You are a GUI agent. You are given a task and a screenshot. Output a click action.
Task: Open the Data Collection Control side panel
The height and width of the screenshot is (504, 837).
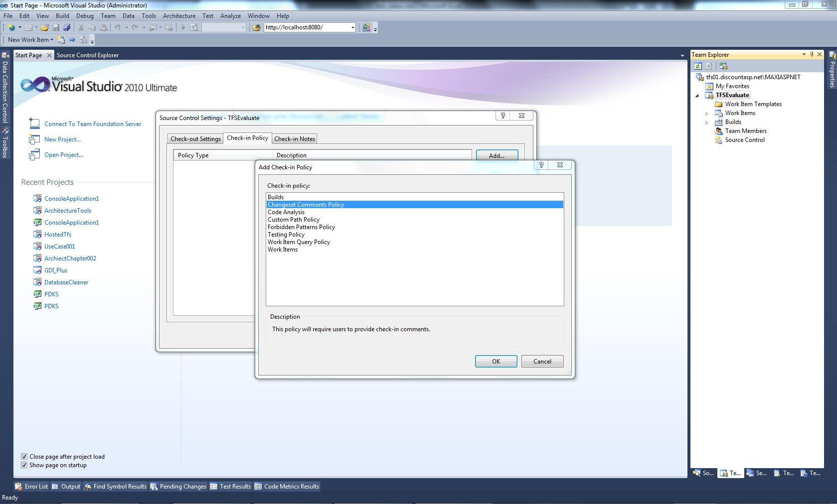point(5,88)
